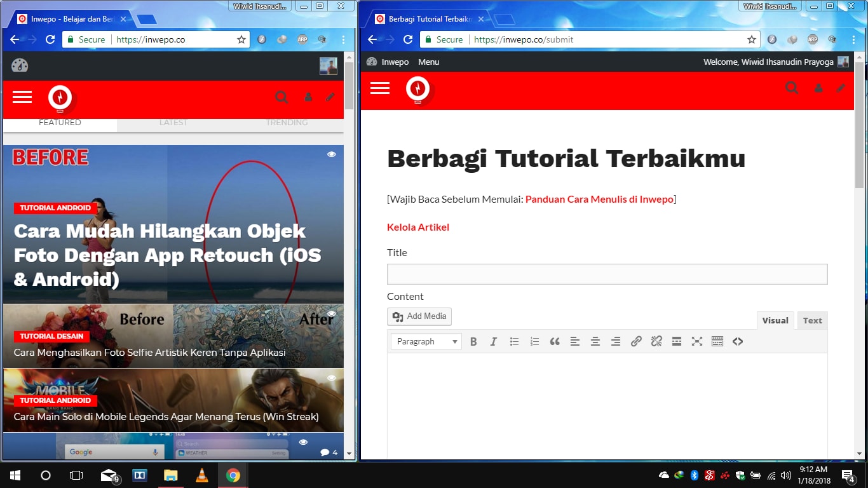Insert a blockquote in the editor
Viewport: 868px width, 488px height.
(555, 342)
